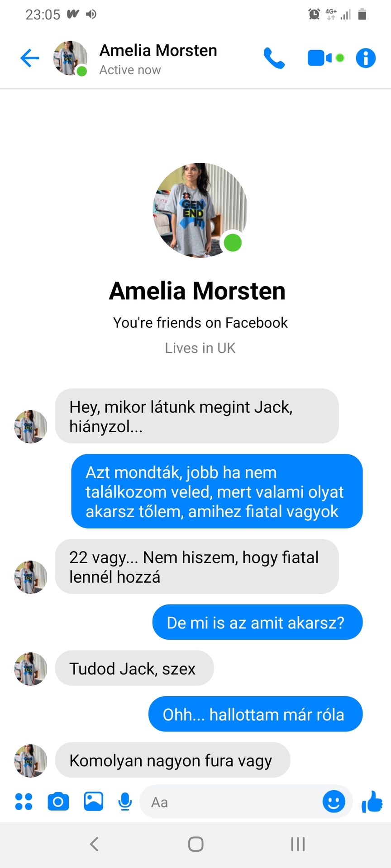Open the large Amelia Morsten profile picture

click(x=200, y=210)
